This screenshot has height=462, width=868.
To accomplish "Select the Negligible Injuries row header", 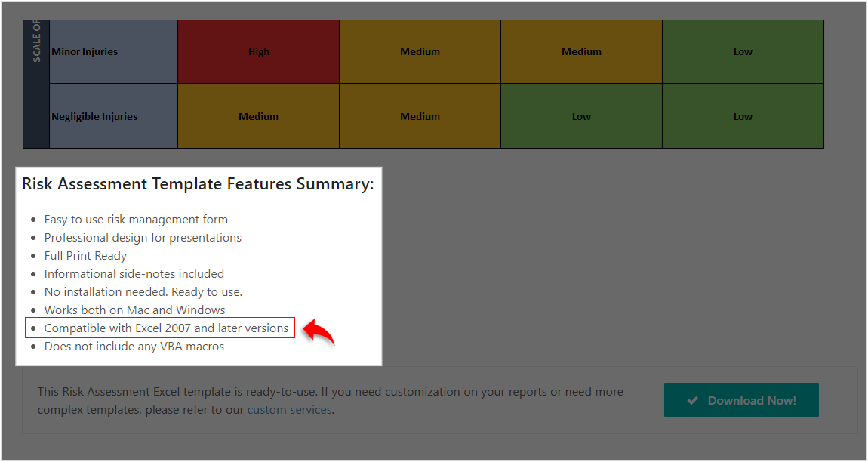I will (113, 116).
